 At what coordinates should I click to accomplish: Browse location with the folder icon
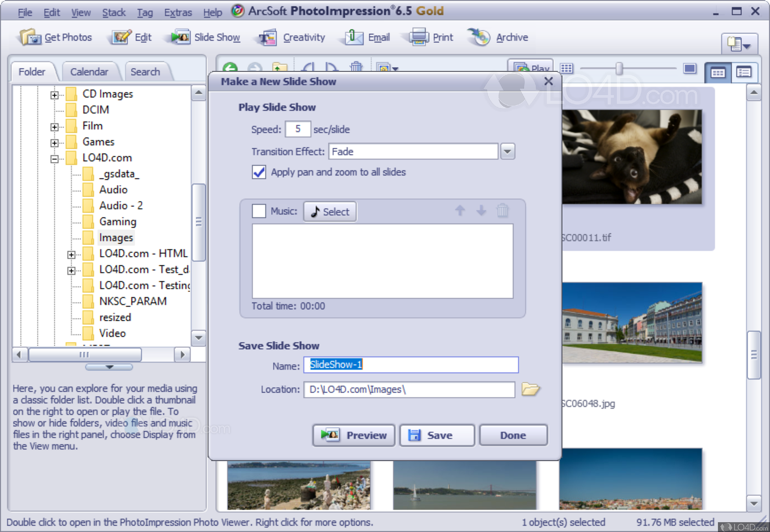coord(530,389)
